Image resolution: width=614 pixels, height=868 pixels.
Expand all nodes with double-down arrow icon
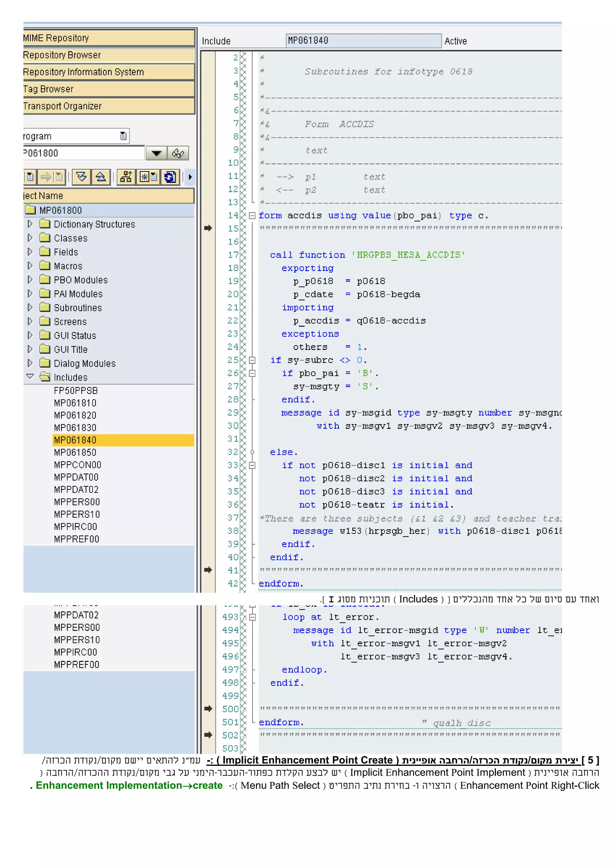coord(81,177)
